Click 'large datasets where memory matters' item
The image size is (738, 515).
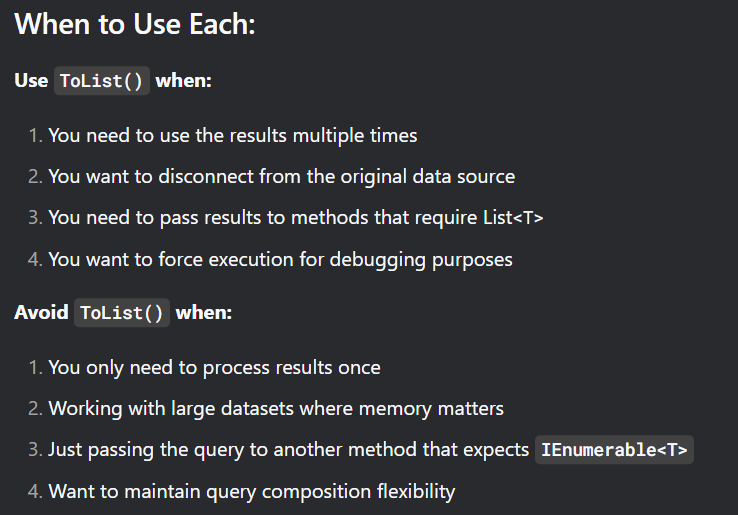pyautogui.click(x=276, y=409)
